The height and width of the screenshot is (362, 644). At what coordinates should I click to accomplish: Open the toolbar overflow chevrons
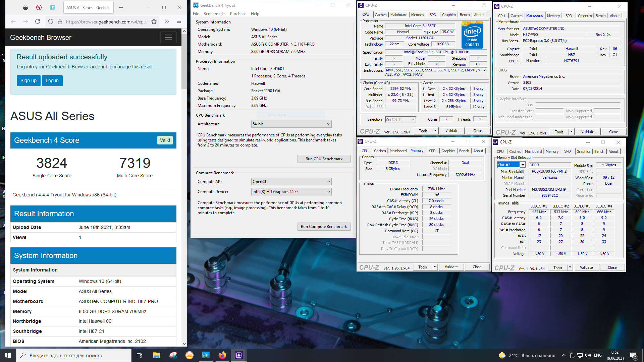click(167, 22)
